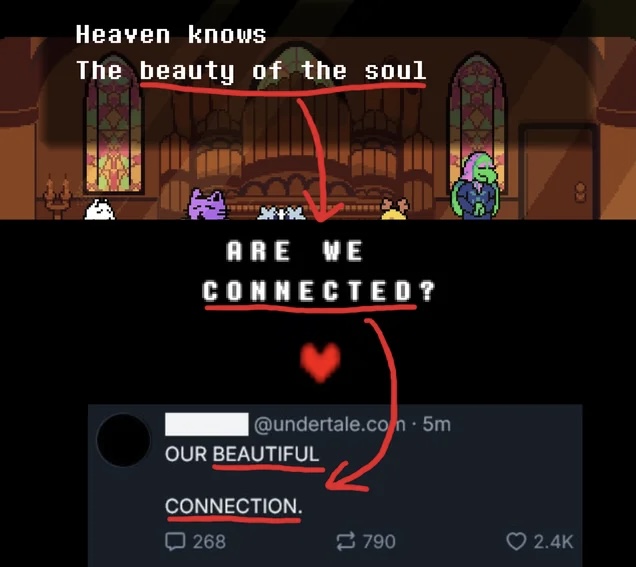Click the 5m timestamp on post
The height and width of the screenshot is (567, 636).
click(x=436, y=424)
